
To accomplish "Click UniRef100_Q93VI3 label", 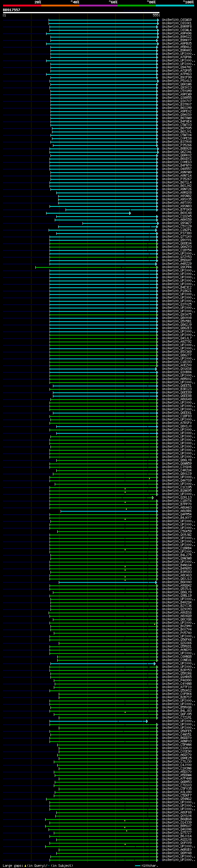I will point(177,88).
